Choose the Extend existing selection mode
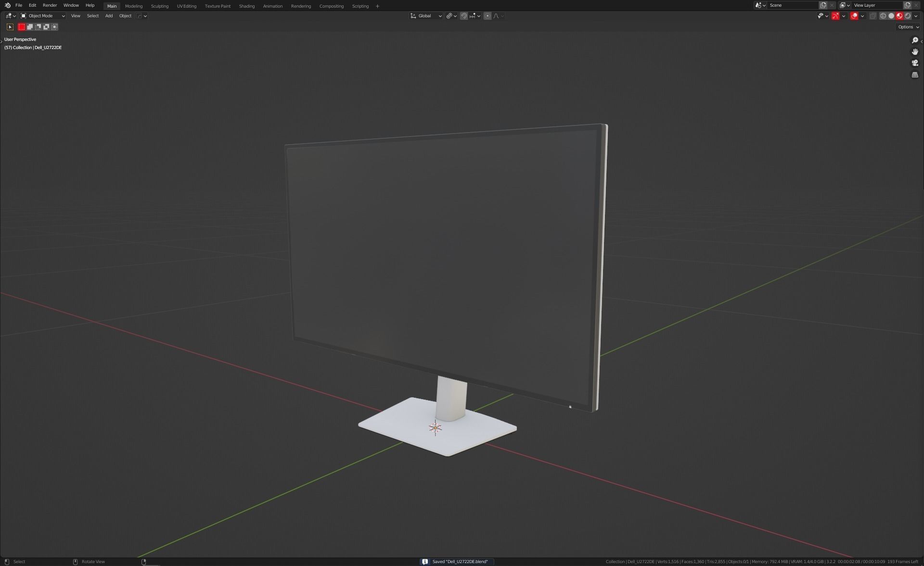Image resolution: width=924 pixels, height=566 pixels. [x=30, y=27]
